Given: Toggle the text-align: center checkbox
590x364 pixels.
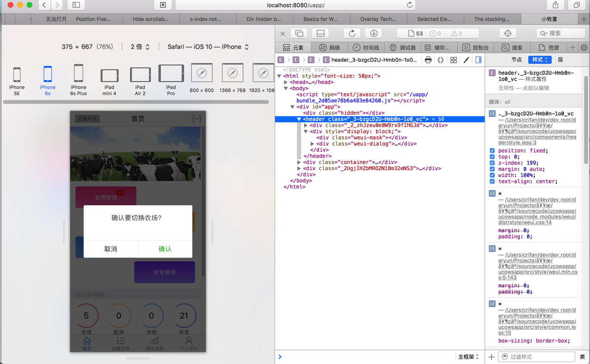Looking at the screenshot, I should point(492,182).
